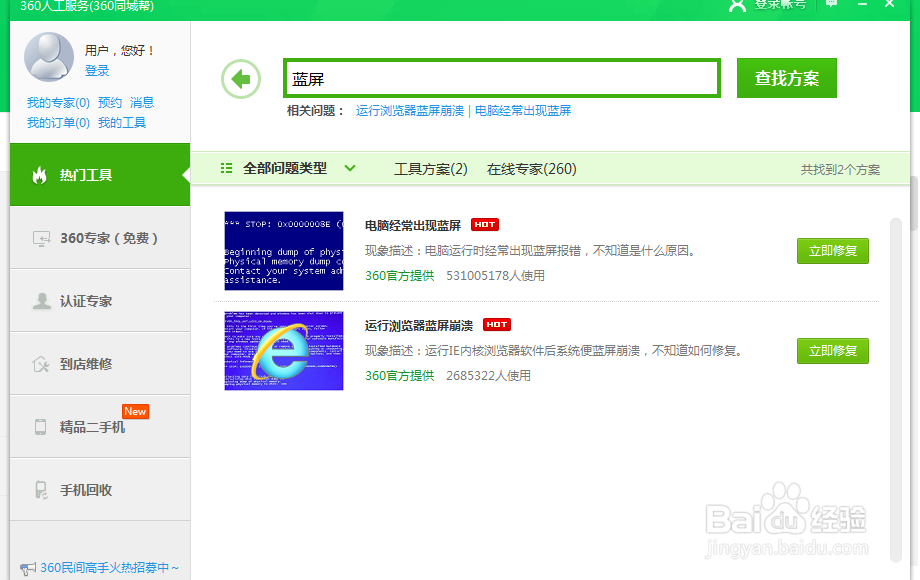Click the user avatar picture

(x=49, y=57)
